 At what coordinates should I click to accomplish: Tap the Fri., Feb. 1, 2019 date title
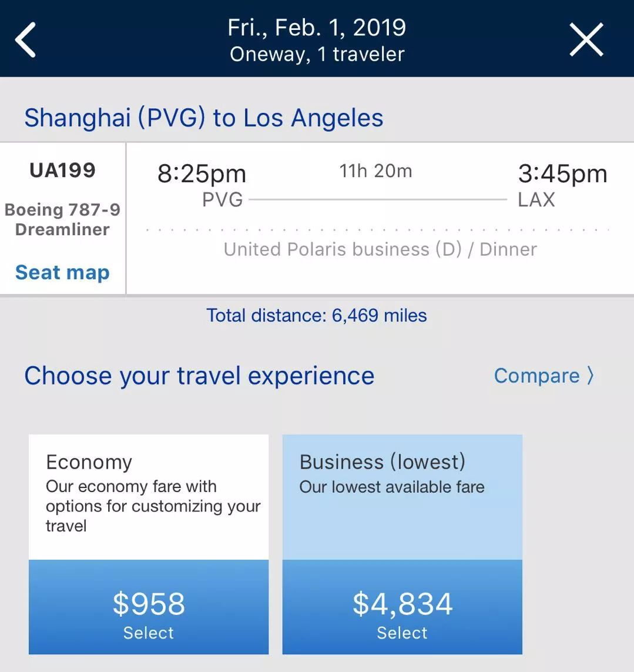coord(317,28)
